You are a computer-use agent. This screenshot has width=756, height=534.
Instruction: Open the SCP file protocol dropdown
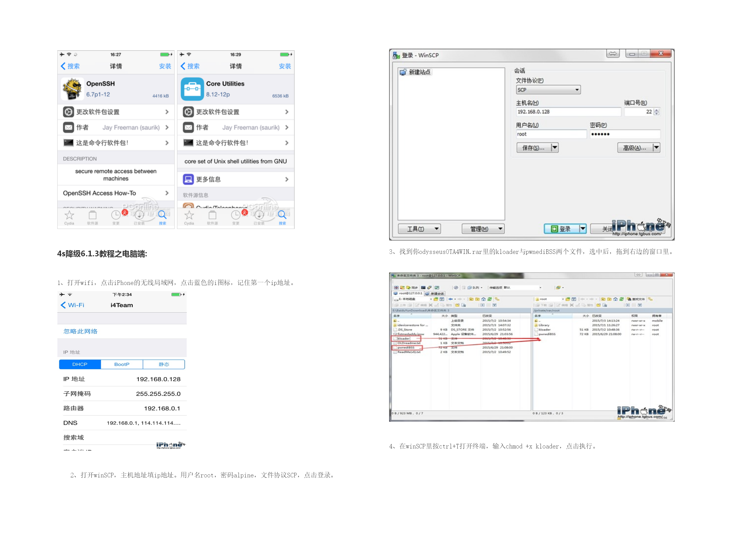pos(548,90)
